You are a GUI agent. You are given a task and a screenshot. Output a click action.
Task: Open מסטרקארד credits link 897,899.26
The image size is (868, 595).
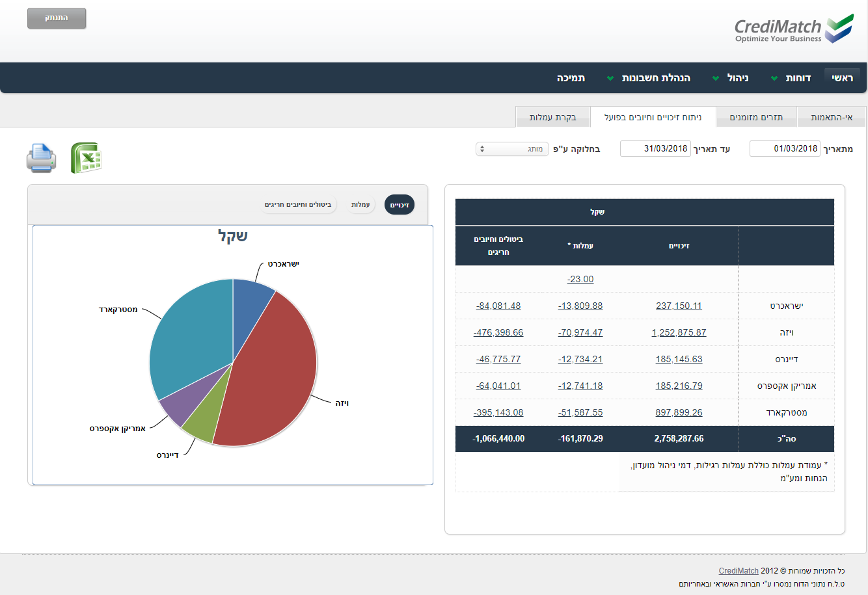[679, 412]
